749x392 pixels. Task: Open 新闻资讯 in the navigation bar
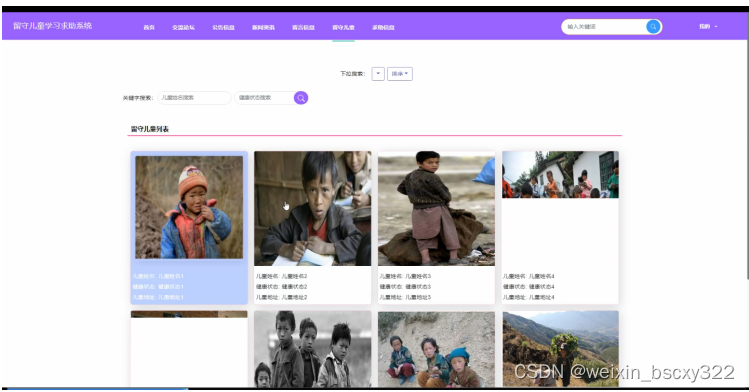tap(263, 28)
